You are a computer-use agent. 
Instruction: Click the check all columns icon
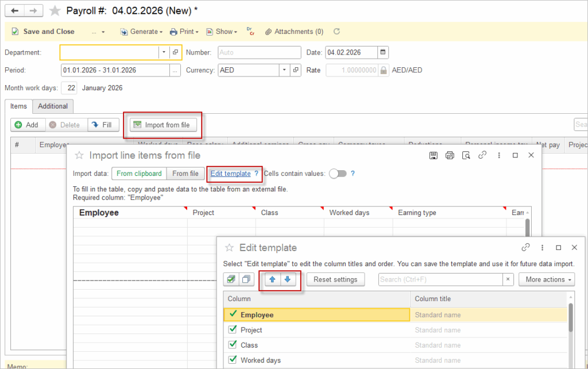click(231, 279)
